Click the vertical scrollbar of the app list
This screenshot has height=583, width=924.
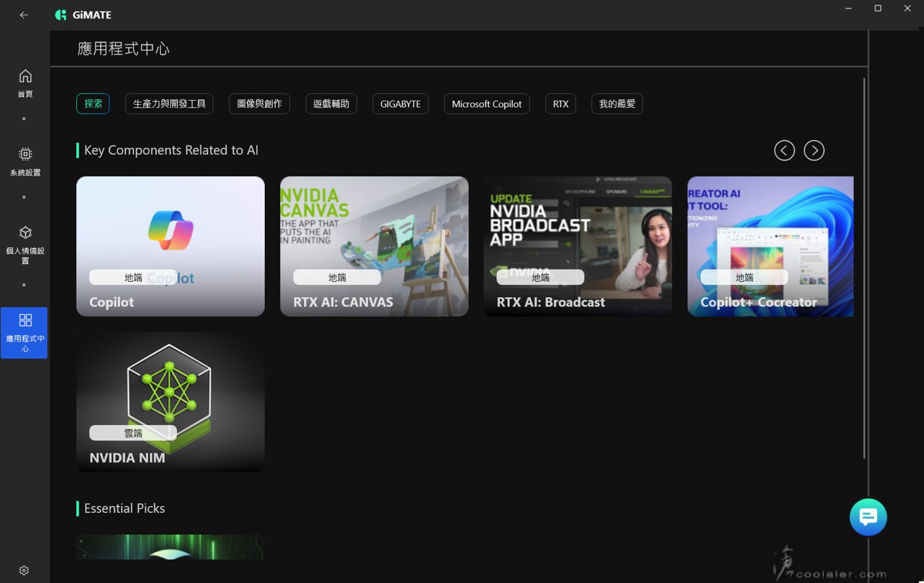pyautogui.click(x=864, y=268)
